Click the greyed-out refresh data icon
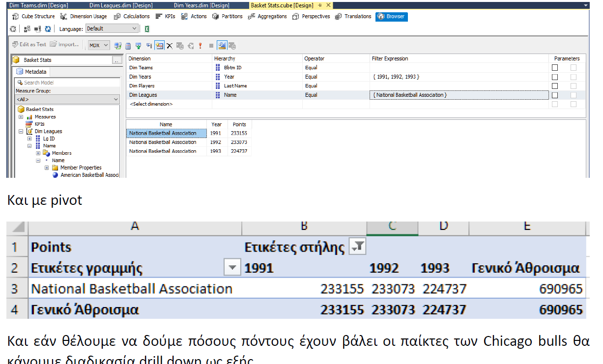This screenshot has width=603, height=364. coord(191,46)
